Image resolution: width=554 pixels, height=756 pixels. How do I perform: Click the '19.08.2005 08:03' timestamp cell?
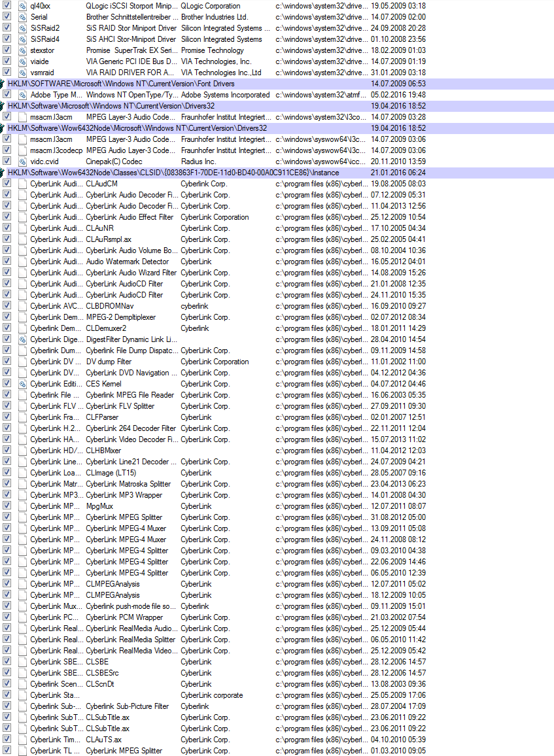398,184
